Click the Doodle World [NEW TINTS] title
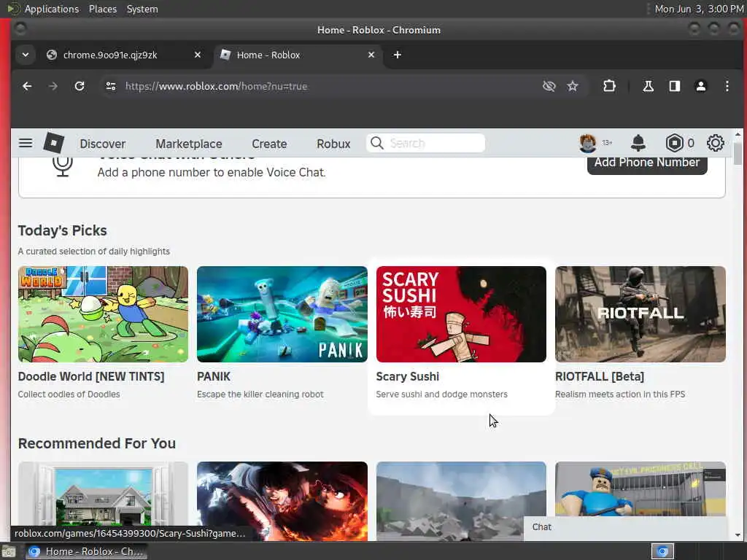The image size is (747, 560). pyautogui.click(x=91, y=376)
